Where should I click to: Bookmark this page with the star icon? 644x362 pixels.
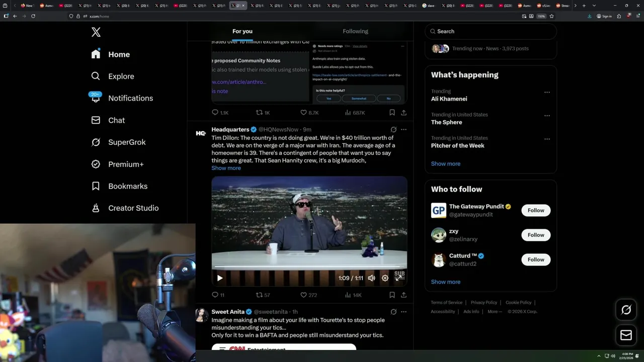pyautogui.click(x=552, y=16)
